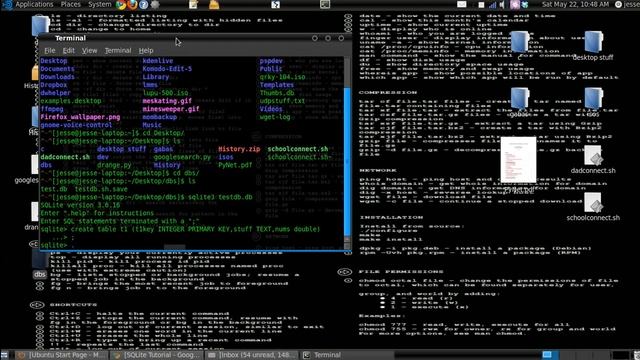Screen dimensions: 640x360
Task: Open the Terminal File menu
Action: click(49, 51)
